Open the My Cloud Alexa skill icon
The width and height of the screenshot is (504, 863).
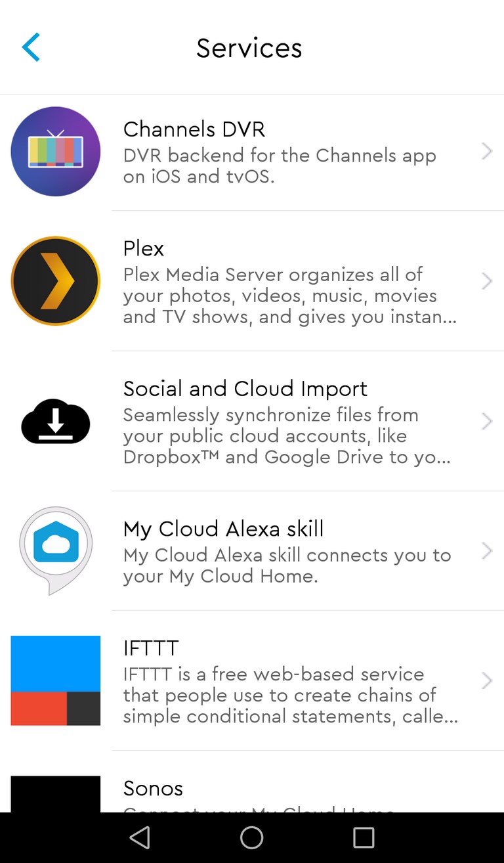click(56, 550)
